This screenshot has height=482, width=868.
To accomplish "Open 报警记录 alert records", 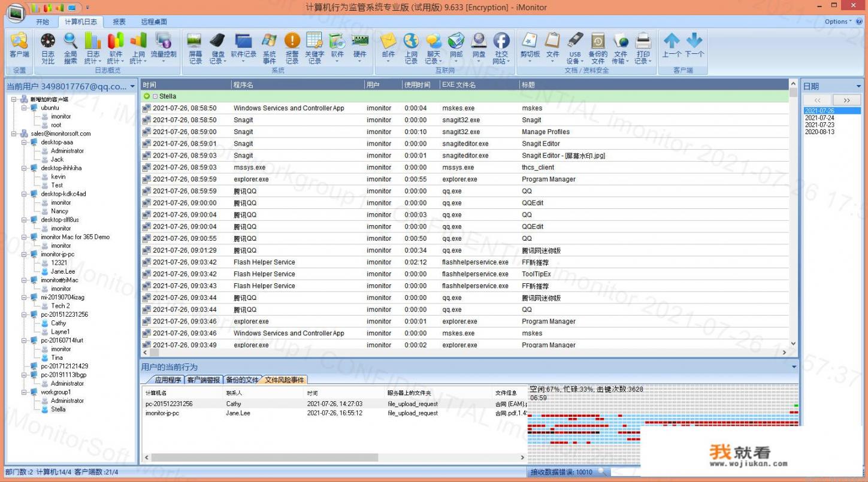I will 292,47.
